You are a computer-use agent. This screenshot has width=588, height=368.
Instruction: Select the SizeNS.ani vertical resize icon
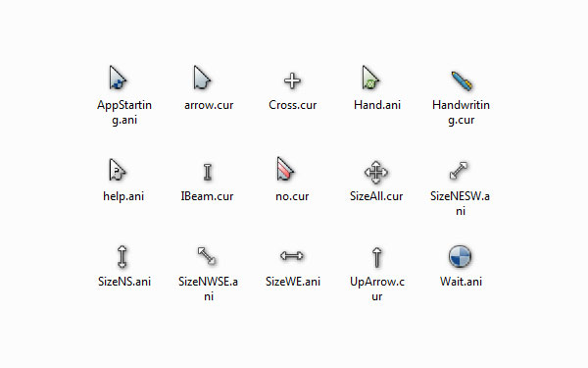pyautogui.click(x=122, y=257)
